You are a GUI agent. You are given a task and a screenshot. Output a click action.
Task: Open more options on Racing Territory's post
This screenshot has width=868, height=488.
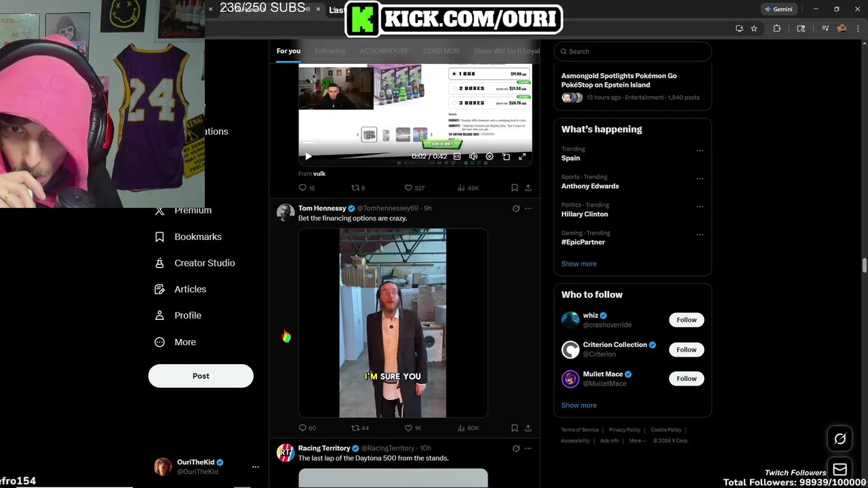[528, 448]
